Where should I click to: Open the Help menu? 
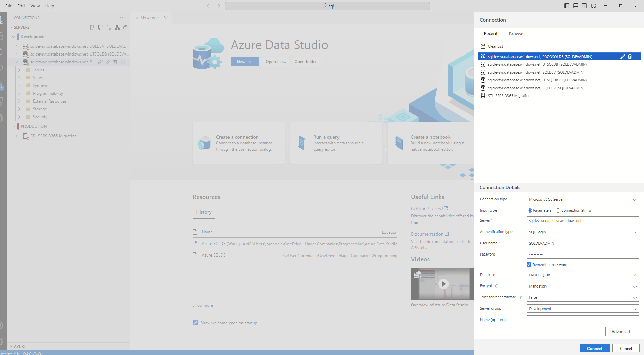[50, 6]
